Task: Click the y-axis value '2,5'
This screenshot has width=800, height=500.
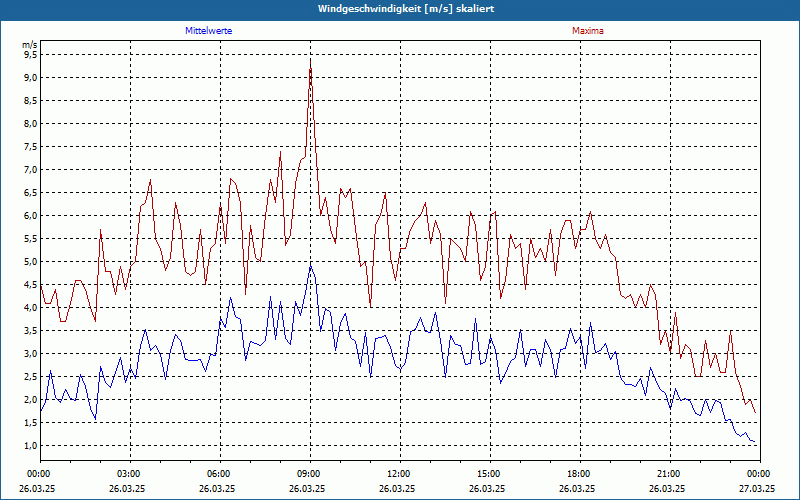Action: click(x=30, y=376)
